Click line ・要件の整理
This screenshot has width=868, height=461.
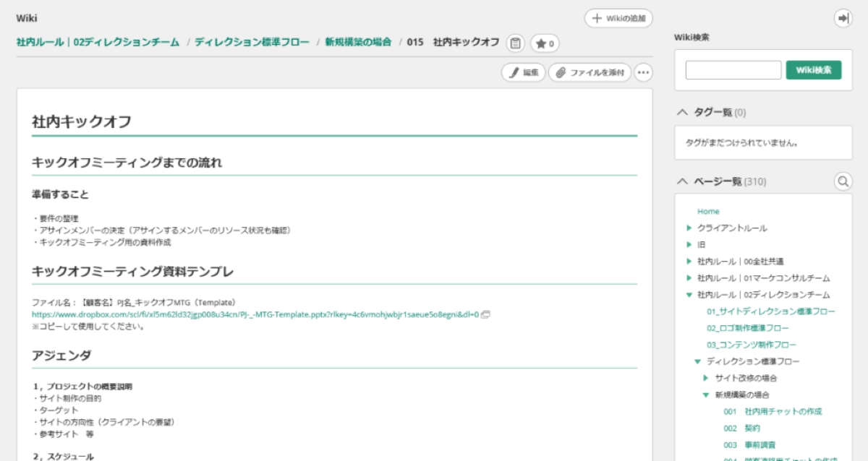pyautogui.click(x=55, y=219)
